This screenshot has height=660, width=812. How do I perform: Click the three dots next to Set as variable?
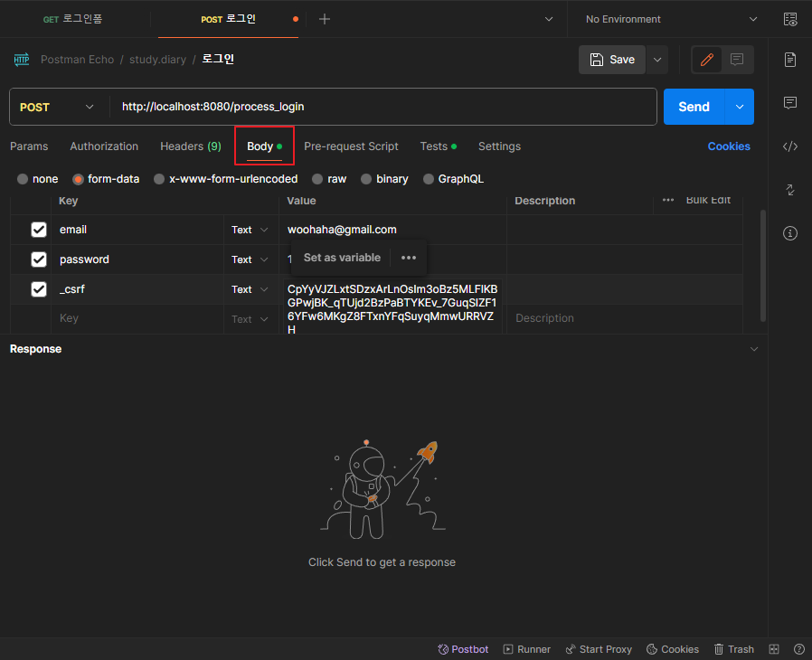409,258
